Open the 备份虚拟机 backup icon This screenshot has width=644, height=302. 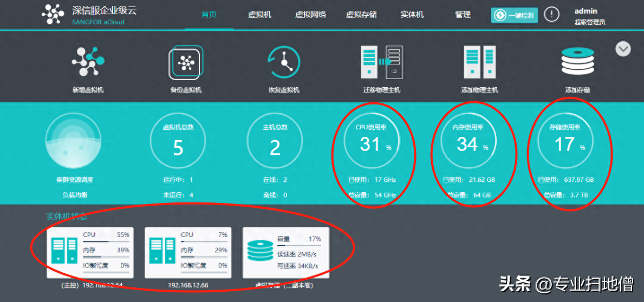click(x=186, y=63)
